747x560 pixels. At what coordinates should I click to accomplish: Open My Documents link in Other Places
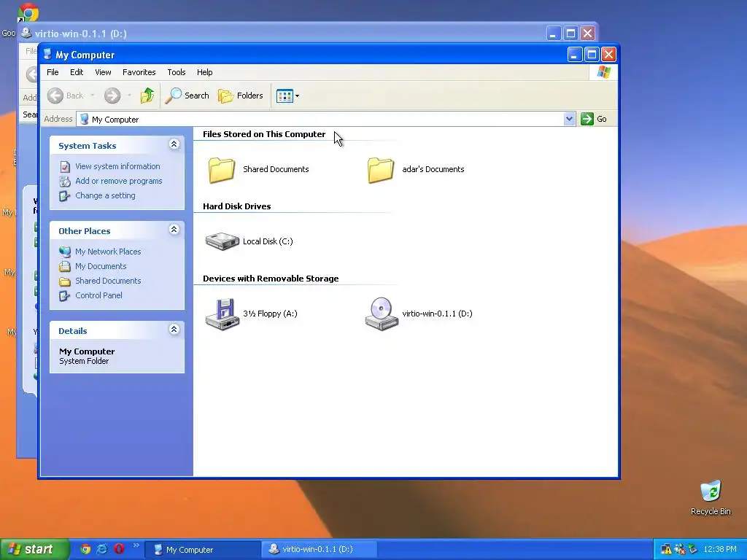coord(101,266)
